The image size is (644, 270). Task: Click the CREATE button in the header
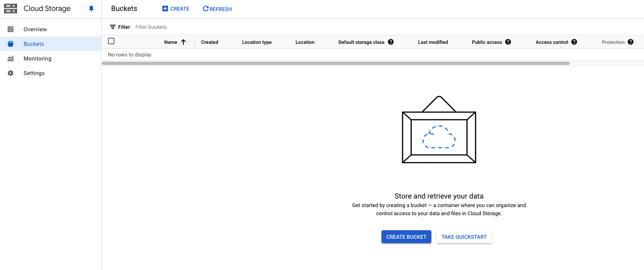point(176,9)
